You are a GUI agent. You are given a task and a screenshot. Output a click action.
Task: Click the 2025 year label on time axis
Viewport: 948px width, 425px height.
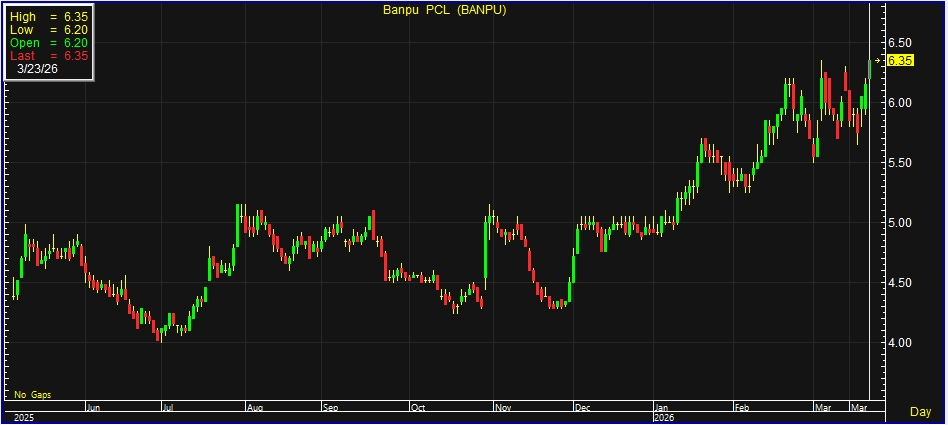tap(22, 417)
